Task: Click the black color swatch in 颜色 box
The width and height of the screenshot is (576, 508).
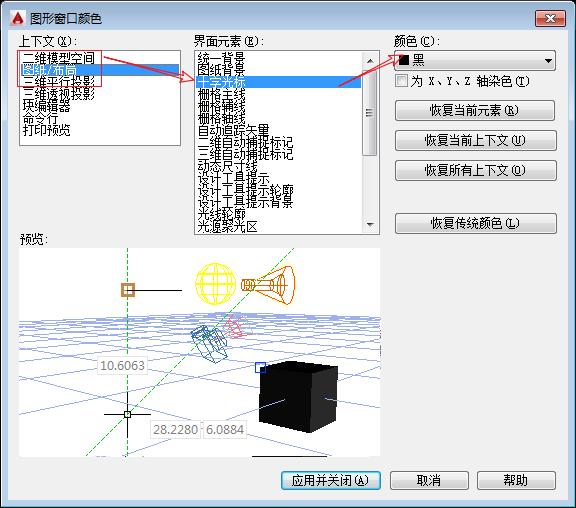Action: pos(404,60)
